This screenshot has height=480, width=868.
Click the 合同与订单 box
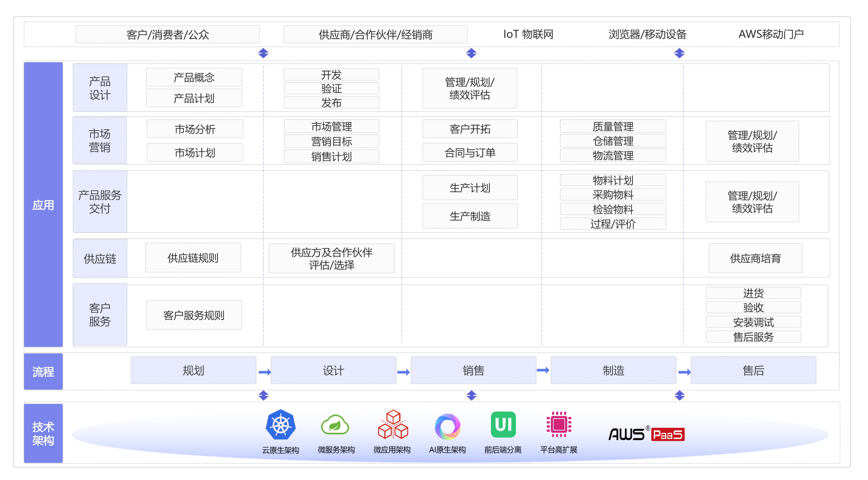coord(470,153)
